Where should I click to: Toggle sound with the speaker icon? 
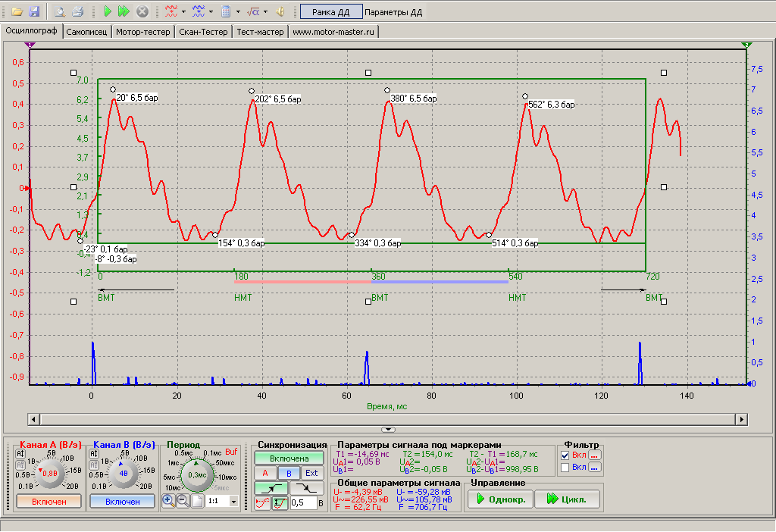pyautogui.click(x=280, y=11)
